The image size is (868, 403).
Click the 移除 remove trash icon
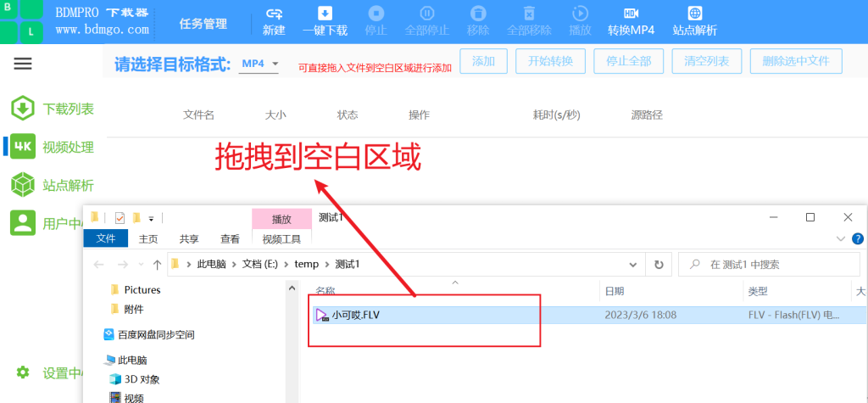pos(478,14)
